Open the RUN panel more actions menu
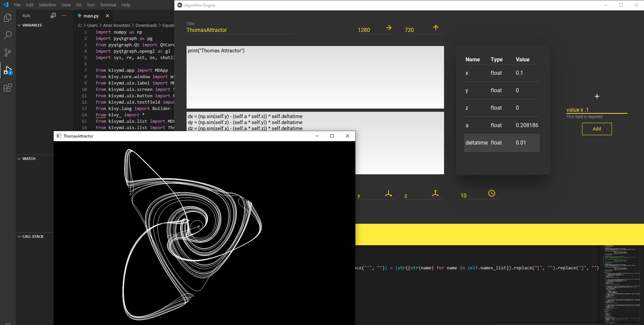Image resolution: width=644 pixels, height=325 pixels. 64,16
